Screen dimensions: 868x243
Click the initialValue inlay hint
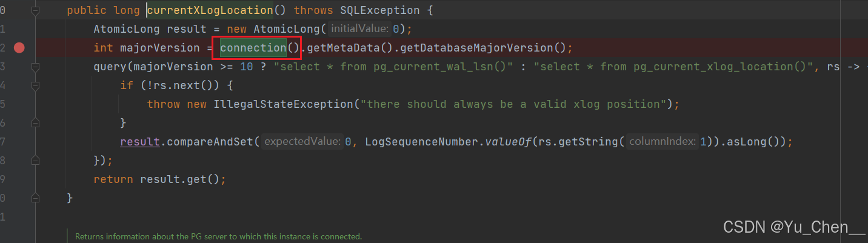(361, 29)
